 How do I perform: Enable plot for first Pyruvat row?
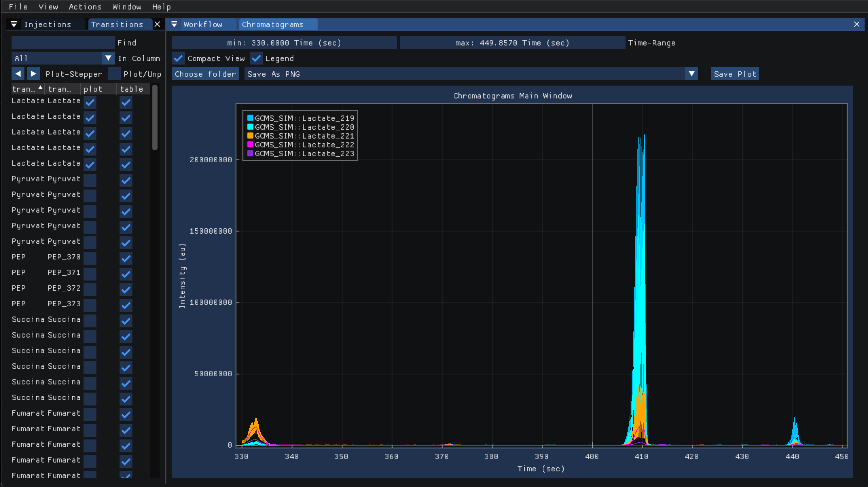coord(90,180)
